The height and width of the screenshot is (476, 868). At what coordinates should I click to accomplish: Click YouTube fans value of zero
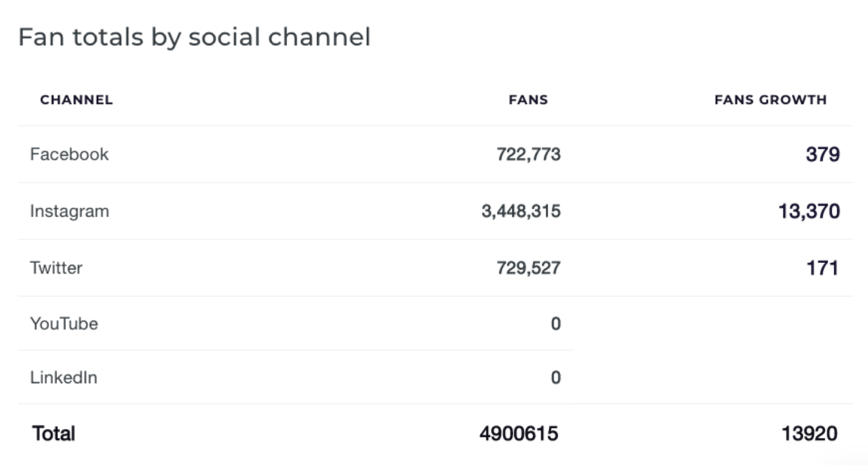coord(555,324)
